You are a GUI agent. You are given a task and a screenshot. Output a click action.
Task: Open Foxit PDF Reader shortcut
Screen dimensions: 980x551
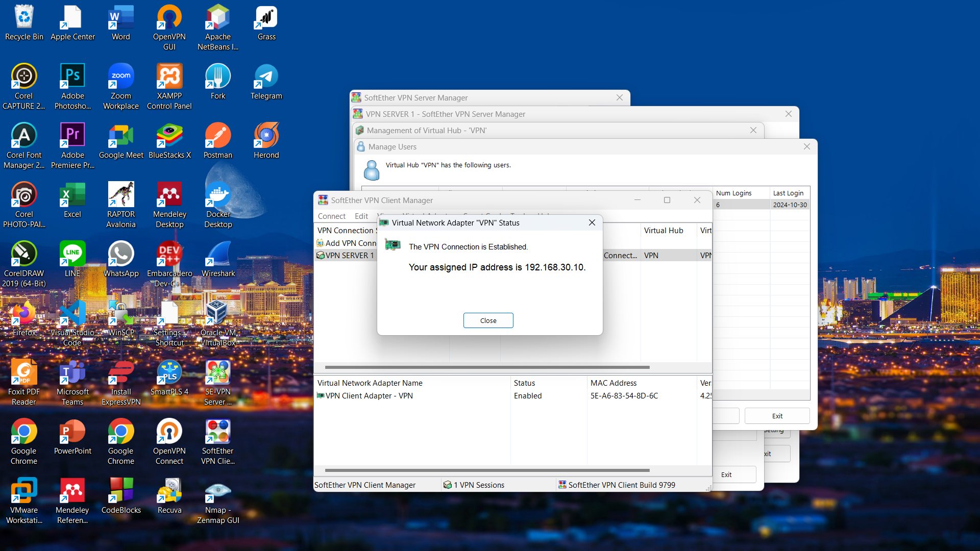coord(24,383)
